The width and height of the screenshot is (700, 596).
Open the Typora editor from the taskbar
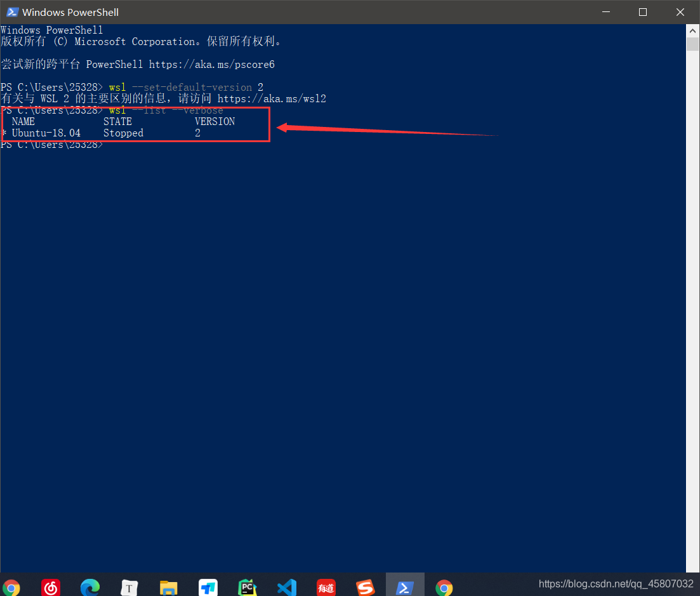129,588
